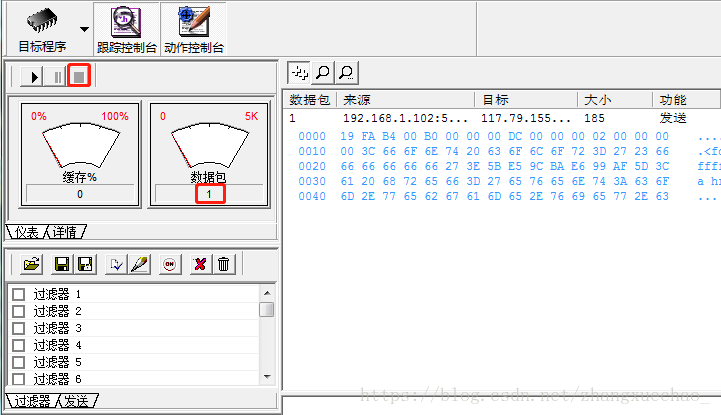This screenshot has height=415, width=721.
Task: Switch to the 详情 details tab
Action: click(65, 232)
